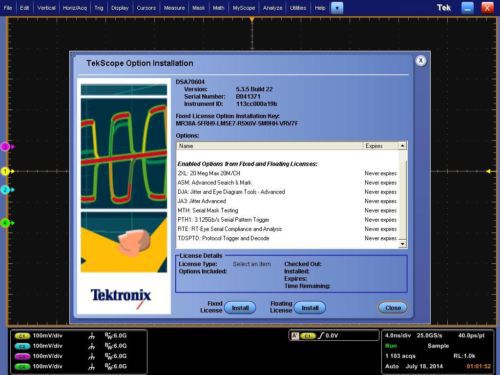Select RTE: RT-Eye Serial Compliance row

pyautogui.click(x=287, y=229)
